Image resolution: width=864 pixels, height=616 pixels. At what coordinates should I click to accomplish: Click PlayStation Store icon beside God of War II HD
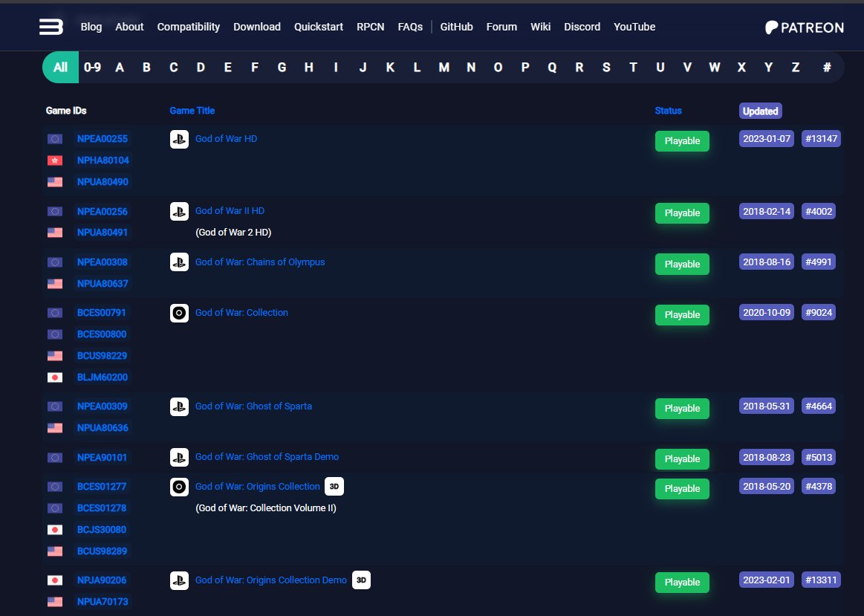coord(179,212)
